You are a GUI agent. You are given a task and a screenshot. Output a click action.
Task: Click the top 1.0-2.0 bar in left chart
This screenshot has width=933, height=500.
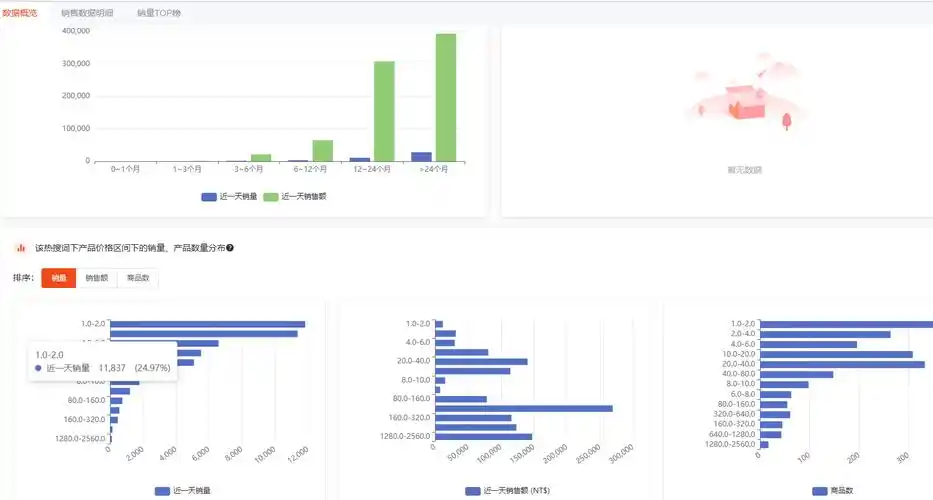tap(207, 324)
